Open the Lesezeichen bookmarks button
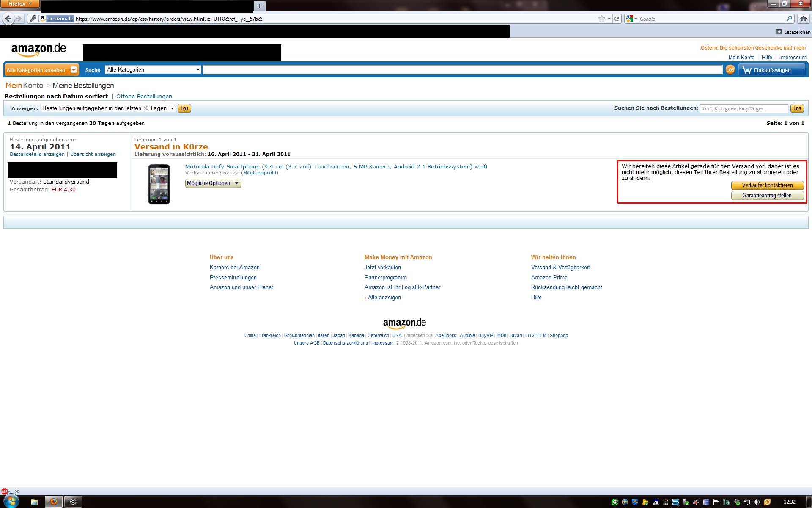The height and width of the screenshot is (508, 812). pos(793,32)
